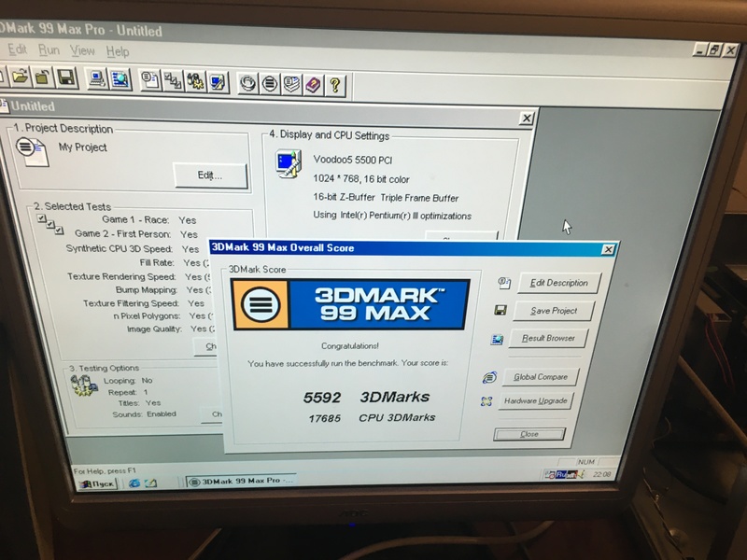Image resolution: width=747 pixels, height=560 pixels.
Task: Click the checkboxes icon in Selected Tests section
Action: [x=51, y=223]
